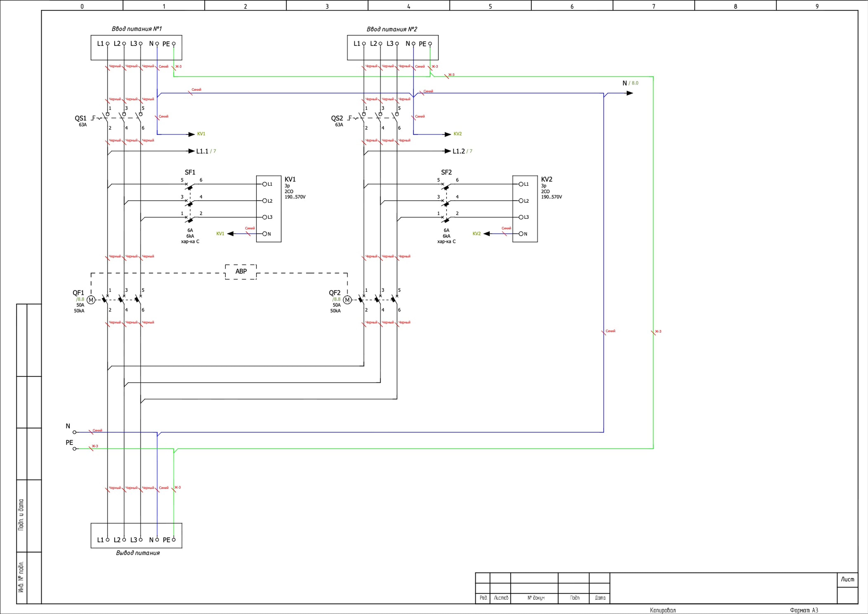Select the SF2 breaker label

(446, 172)
